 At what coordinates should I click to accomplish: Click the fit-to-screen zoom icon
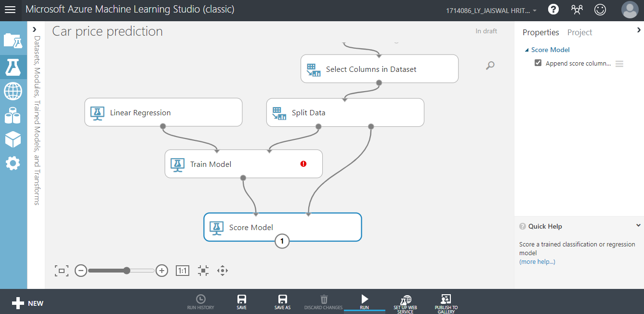point(62,271)
